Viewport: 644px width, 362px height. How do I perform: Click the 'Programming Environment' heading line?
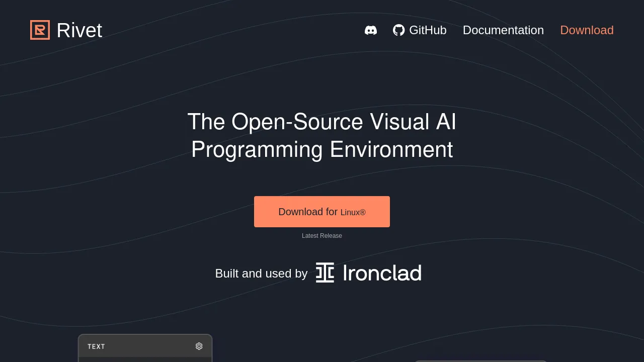pos(322,149)
